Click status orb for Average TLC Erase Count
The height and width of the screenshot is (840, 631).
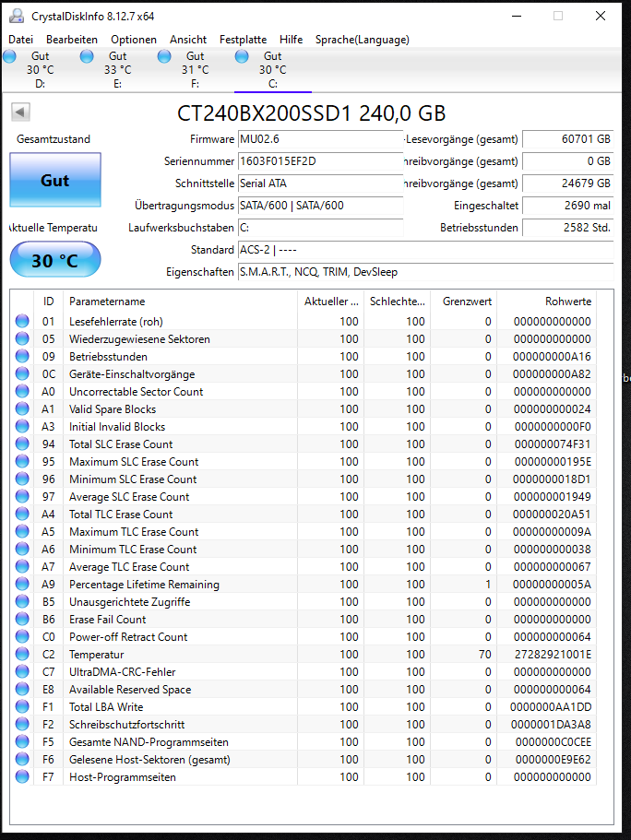[22, 567]
